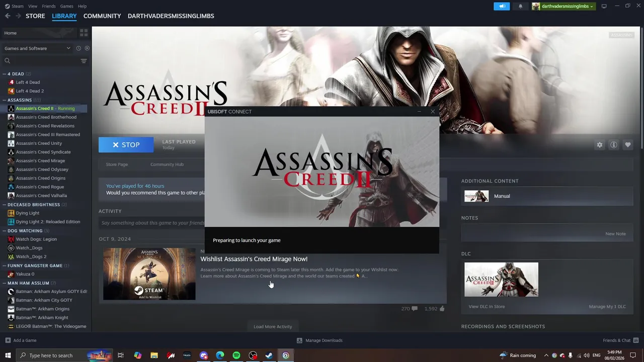Open Microsoft Edge from the taskbar
Screen dimensions: 644x362
click(220, 355)
